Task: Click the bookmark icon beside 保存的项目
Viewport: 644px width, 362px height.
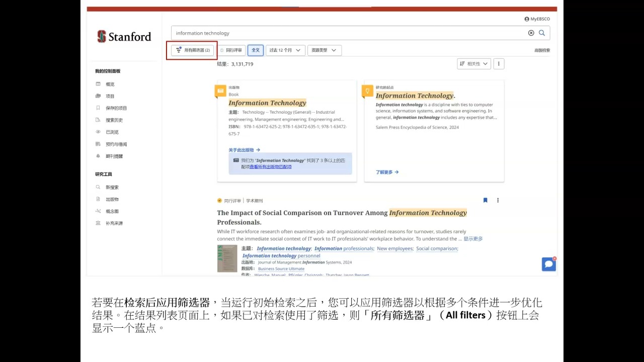Action: click(x=98, y=108)
